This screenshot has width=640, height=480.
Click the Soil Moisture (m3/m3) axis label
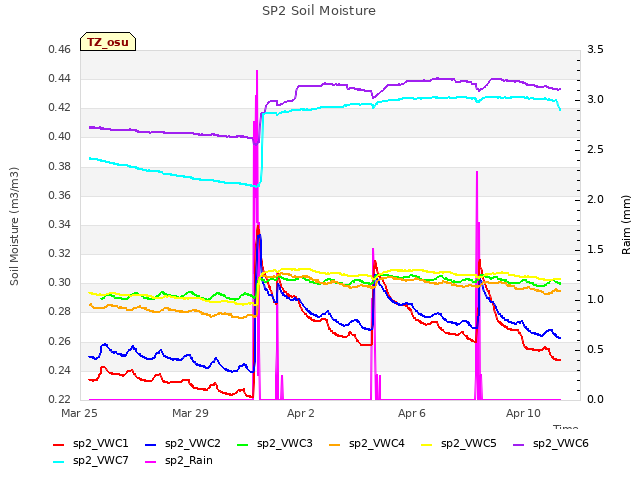click(x=14, y=226)
